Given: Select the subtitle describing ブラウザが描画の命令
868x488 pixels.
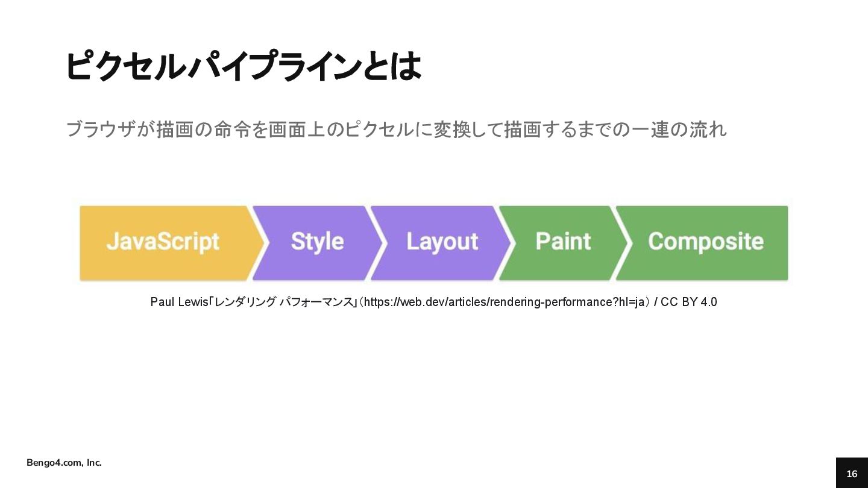Looking at the screenshot, I should [396, 129].
